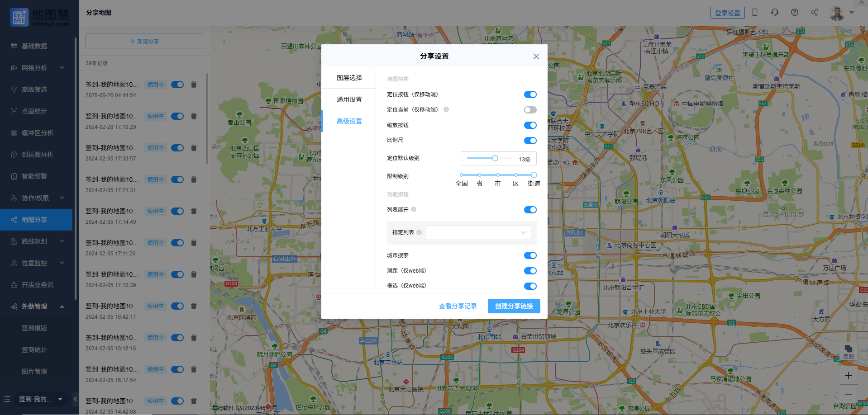
Task: Click the 新建分享 dashed box
Action: coord(144,41)
